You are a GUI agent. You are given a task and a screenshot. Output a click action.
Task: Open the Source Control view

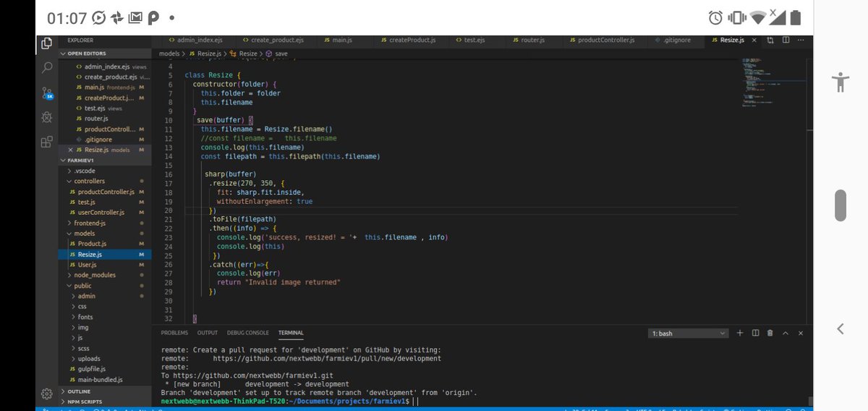pyautogui.click(x=46, y=93)
